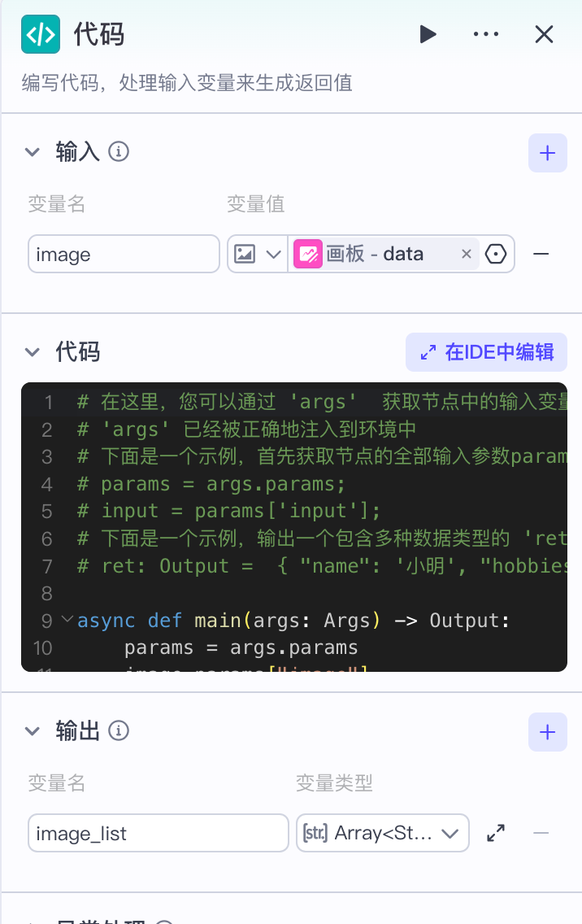Collapse the 代码 section

(33, 352)
